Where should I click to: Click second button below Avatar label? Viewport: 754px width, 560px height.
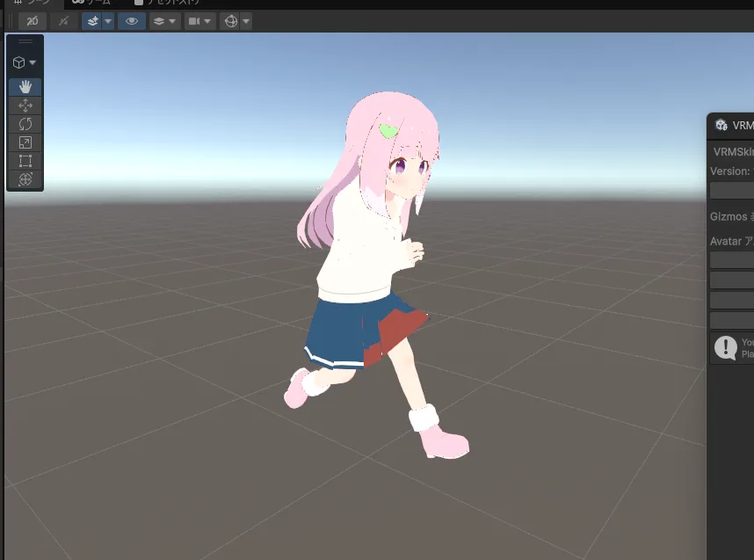732,280
